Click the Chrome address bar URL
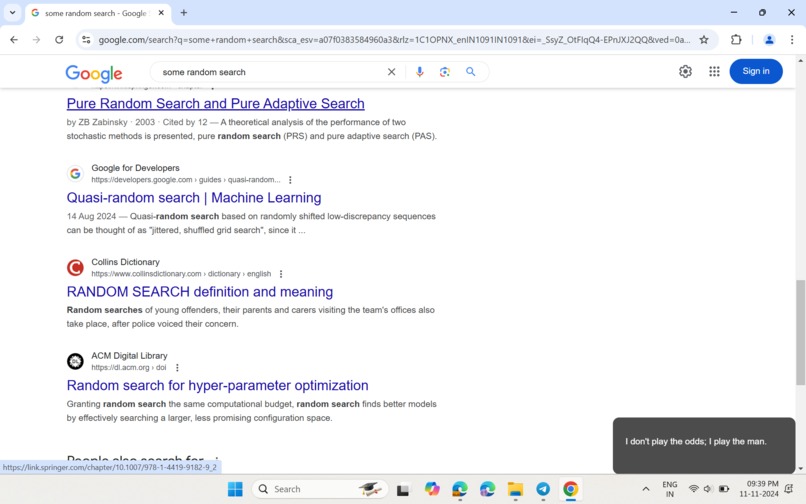This screenshot has height=504, width=806. coord(394,40)
